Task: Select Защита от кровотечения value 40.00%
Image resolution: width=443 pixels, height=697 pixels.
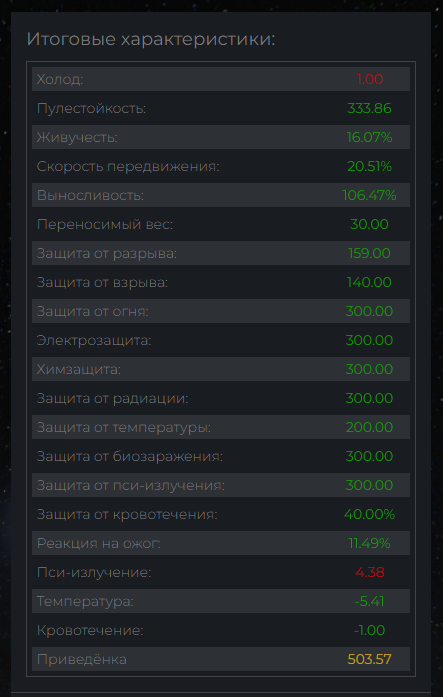Action: [369, 514]
